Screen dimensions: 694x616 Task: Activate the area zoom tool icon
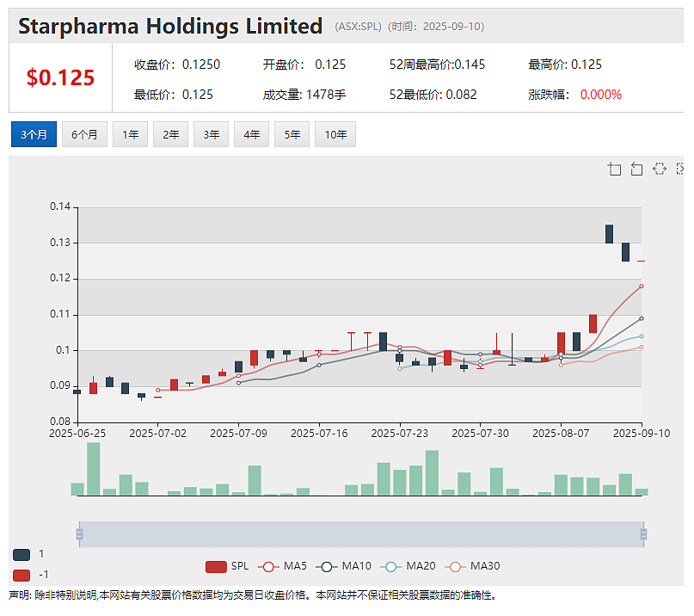[x=614, y=169]
